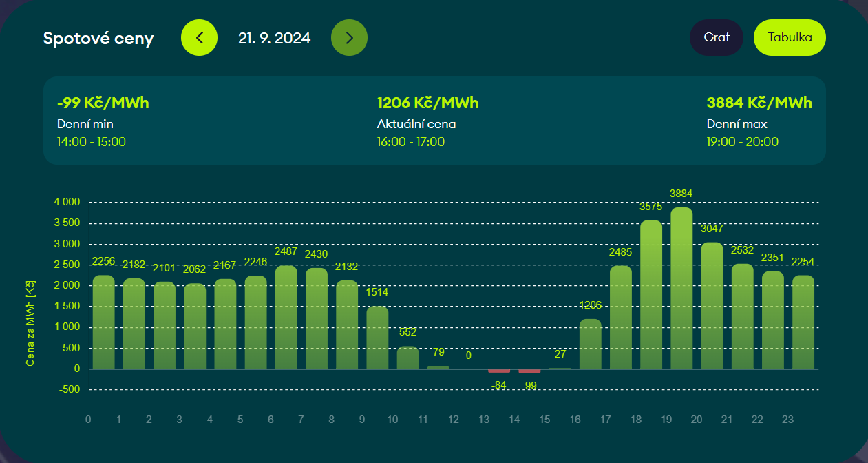
Task: Select the small bar labeled 552
Action: pos(407,358)
